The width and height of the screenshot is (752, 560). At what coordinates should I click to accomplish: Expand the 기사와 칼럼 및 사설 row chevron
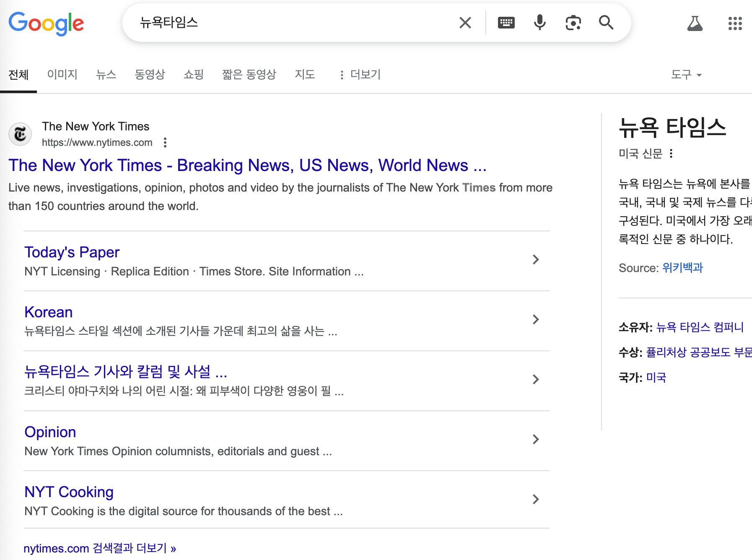536,379
